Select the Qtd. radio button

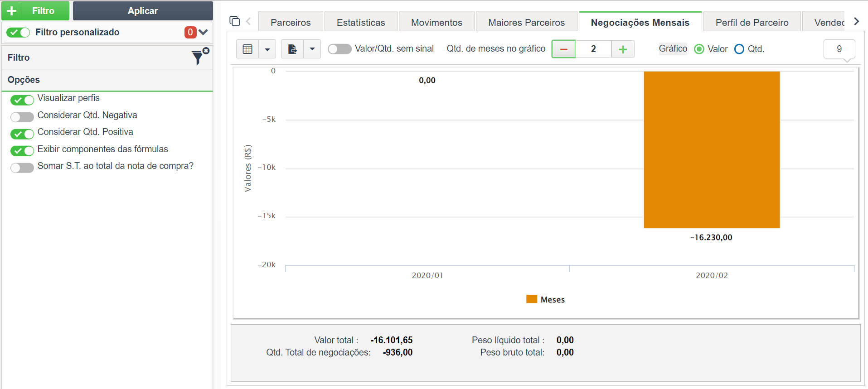click(x=739, y=49)
